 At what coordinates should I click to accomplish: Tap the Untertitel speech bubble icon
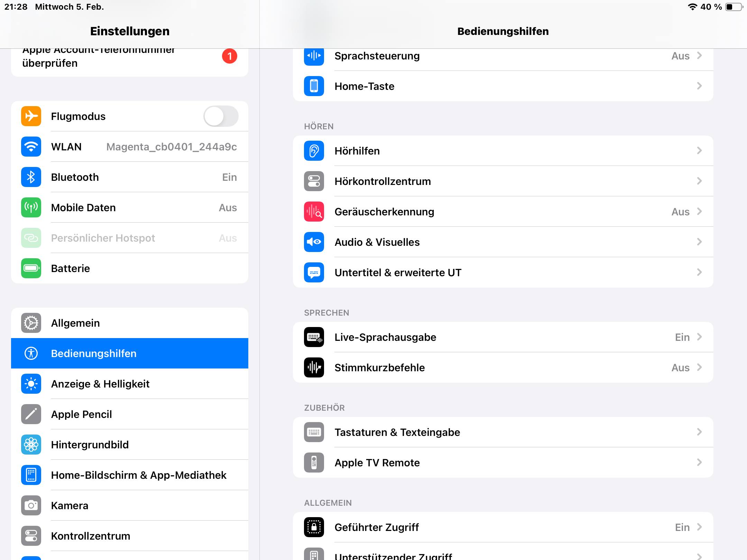[x=314, y=272]
